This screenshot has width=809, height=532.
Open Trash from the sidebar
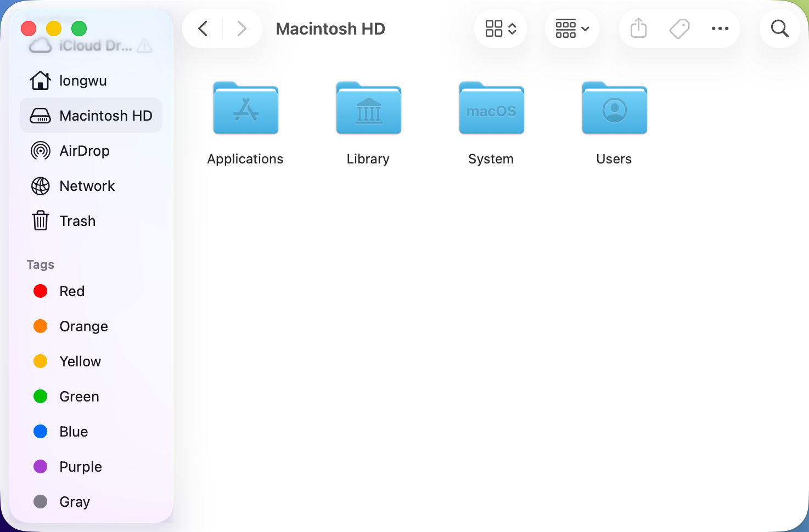[91, 221]
